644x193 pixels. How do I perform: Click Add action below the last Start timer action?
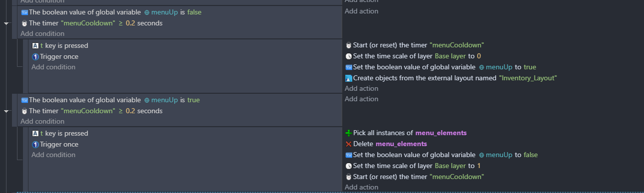coord(362,187)
